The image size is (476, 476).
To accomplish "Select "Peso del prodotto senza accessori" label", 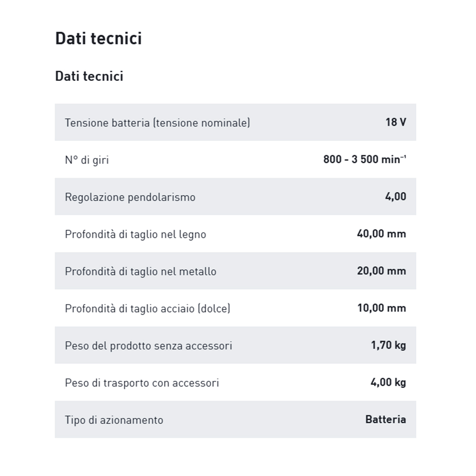I will (149, 346).
